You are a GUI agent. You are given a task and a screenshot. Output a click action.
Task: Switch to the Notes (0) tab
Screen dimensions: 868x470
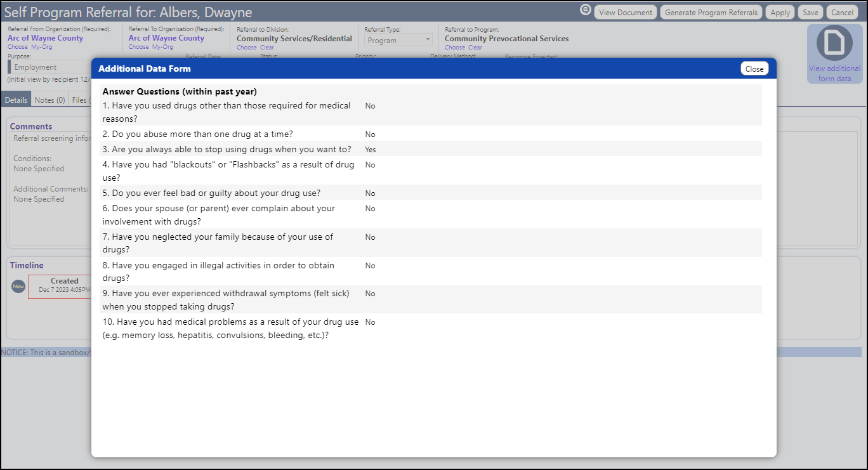click(49, 100)
